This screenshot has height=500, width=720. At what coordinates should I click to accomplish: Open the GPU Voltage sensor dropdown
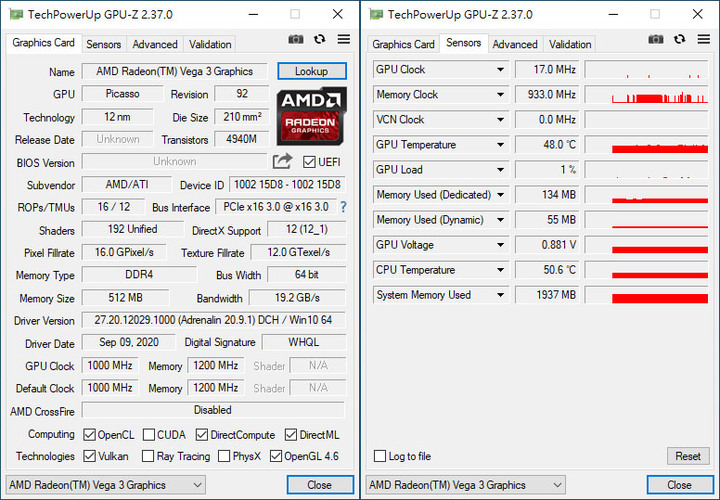coord(501,245)
